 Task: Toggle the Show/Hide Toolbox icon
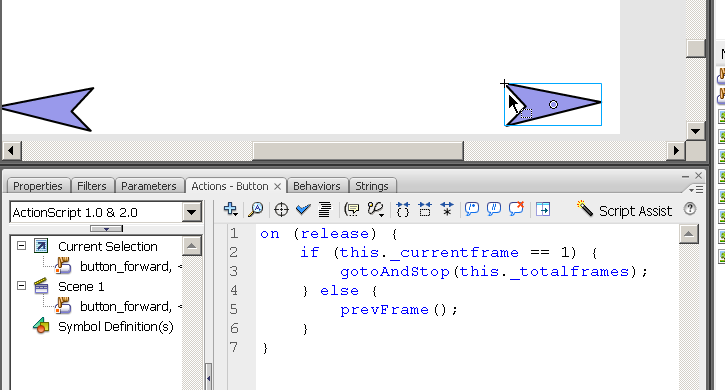(543, 210)
